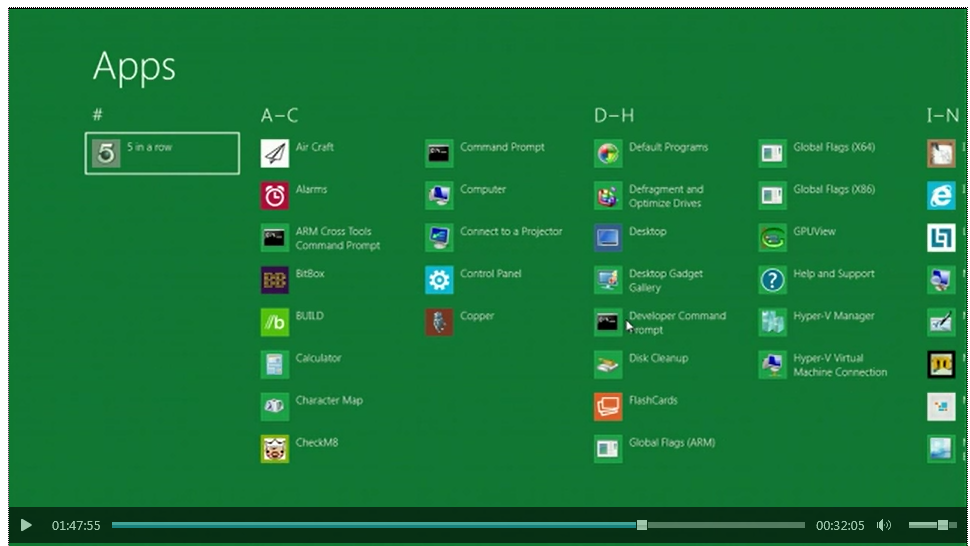This screenshot has height=546, width=970.
Task: Open the Alarms clock icon
Action: (275, 195)
